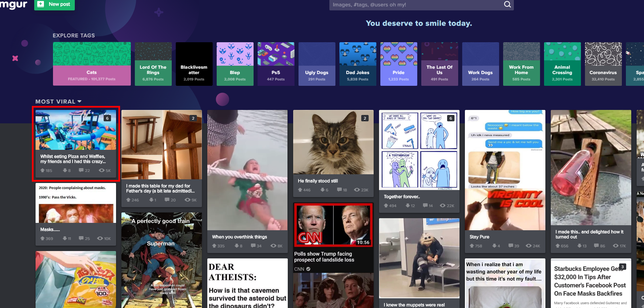This screenshot has height=308, width=644.
Task: Open comments icon on 'Stay Pure' post
Action: click(x=511, y=246)
